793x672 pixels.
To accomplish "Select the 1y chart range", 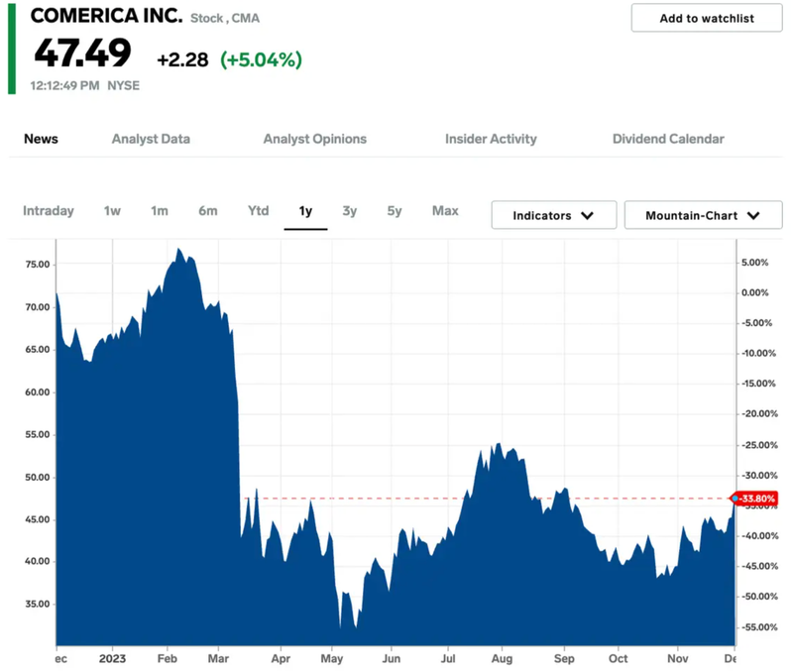I will (x=305, y=211).
